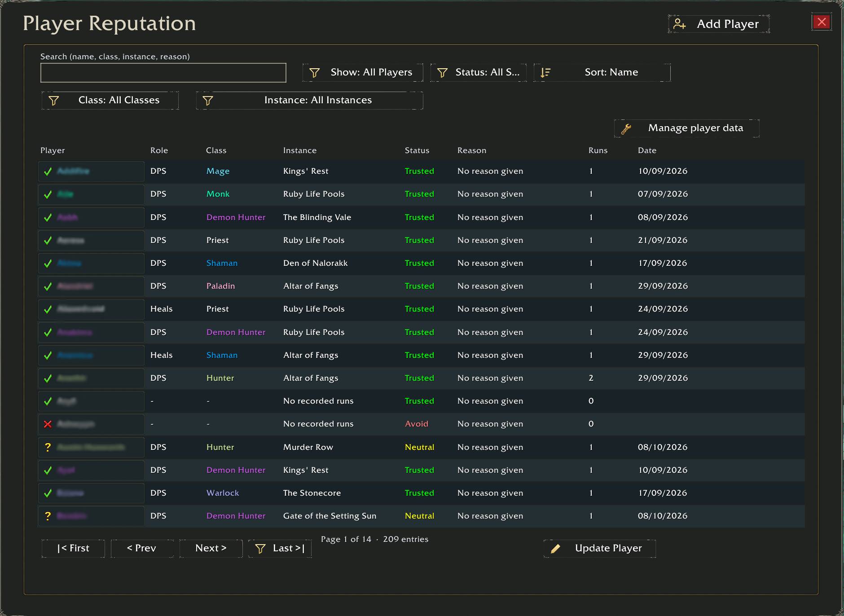Image resolution: width=844 pixels, height=616 pixels.
Task: Go to the Prev page
Action: pos(142,549)
